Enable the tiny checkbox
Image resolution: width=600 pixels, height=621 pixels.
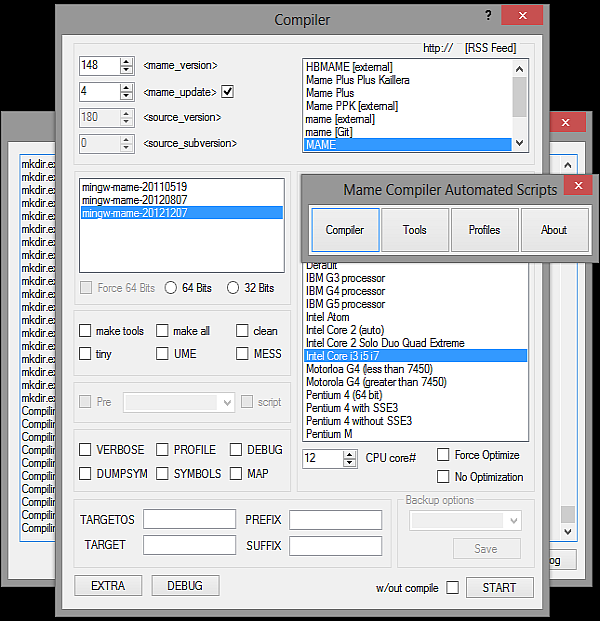pos(85,353)
